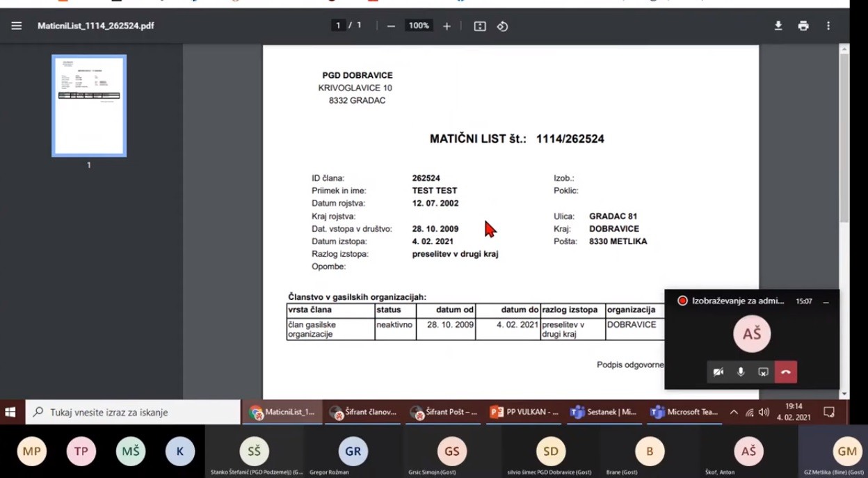Open the volume control in system tray
This screenshot has width=868, height=478.
pos(764,412)
